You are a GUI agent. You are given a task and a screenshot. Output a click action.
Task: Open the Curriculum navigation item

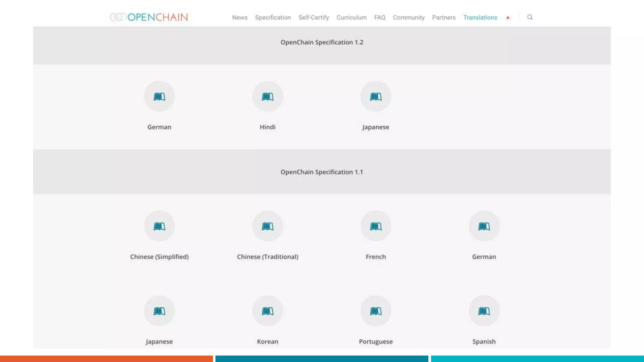351,18
